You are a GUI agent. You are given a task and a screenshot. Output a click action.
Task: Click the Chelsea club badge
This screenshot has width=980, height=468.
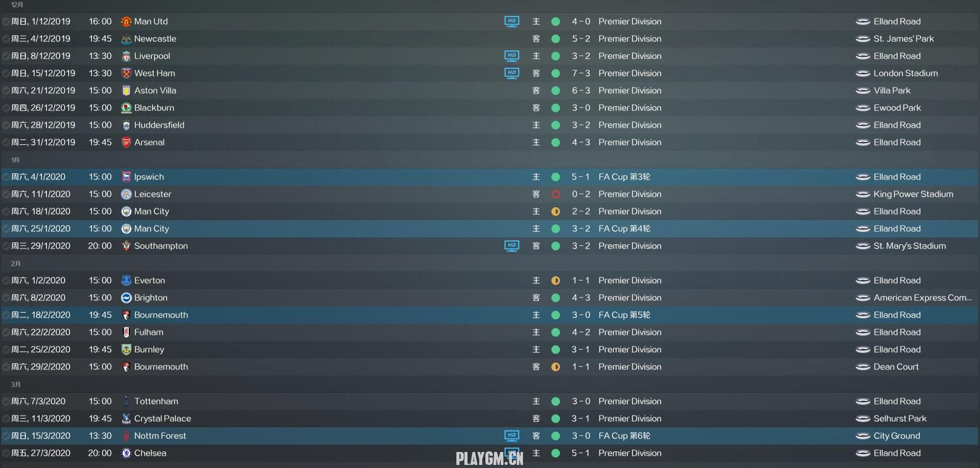click(x=126, y=453)
